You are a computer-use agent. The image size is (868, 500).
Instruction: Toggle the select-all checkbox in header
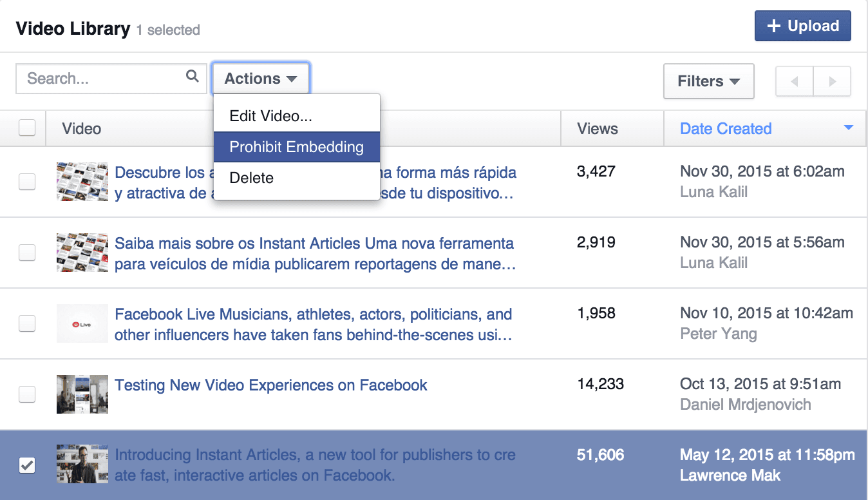click(27, 128)
